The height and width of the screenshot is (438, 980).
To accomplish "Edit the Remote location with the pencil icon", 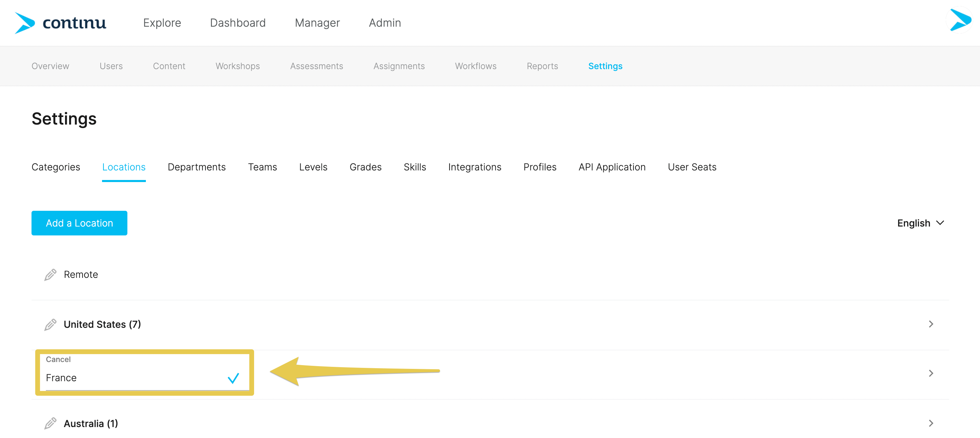I will click(x=50, y=274).
